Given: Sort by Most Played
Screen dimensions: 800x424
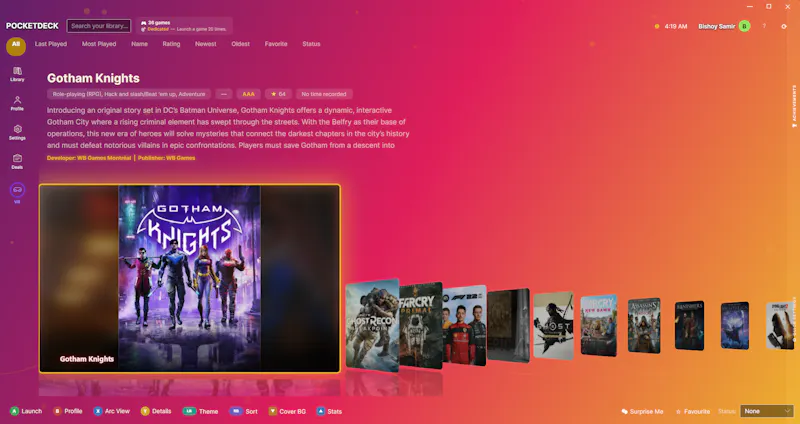Looking at the screenshot, I should (99, 44).
